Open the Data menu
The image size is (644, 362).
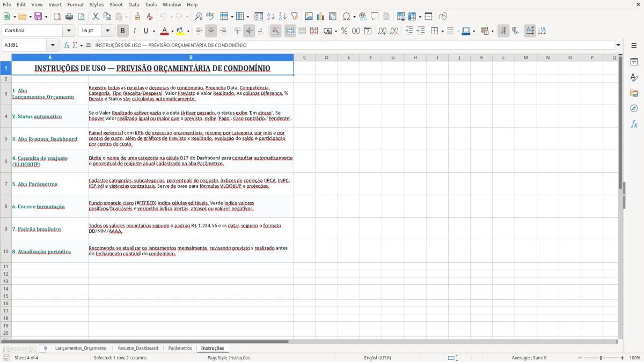(x=134, y=4)
